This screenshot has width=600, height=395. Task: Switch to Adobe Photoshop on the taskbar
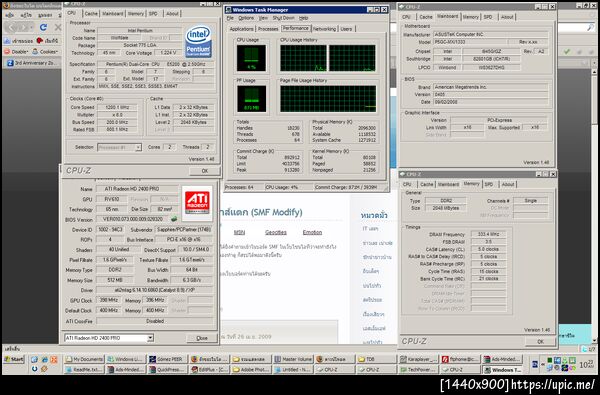251,370
